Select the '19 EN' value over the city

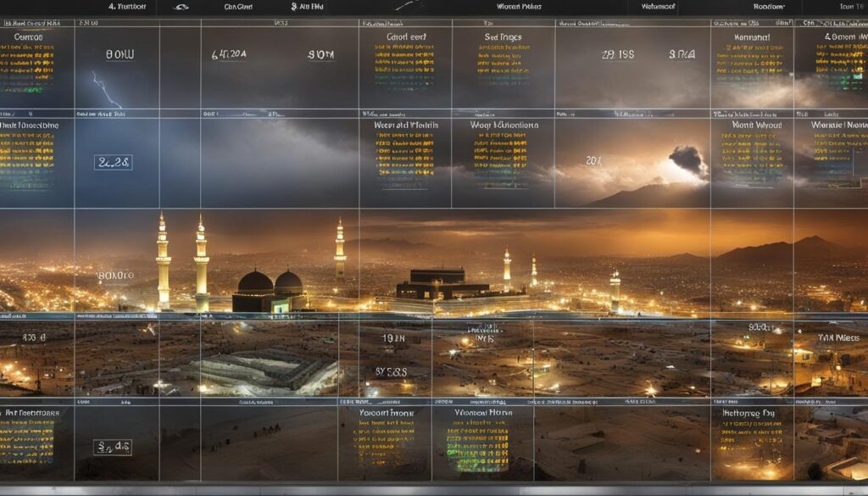[392, 337]
